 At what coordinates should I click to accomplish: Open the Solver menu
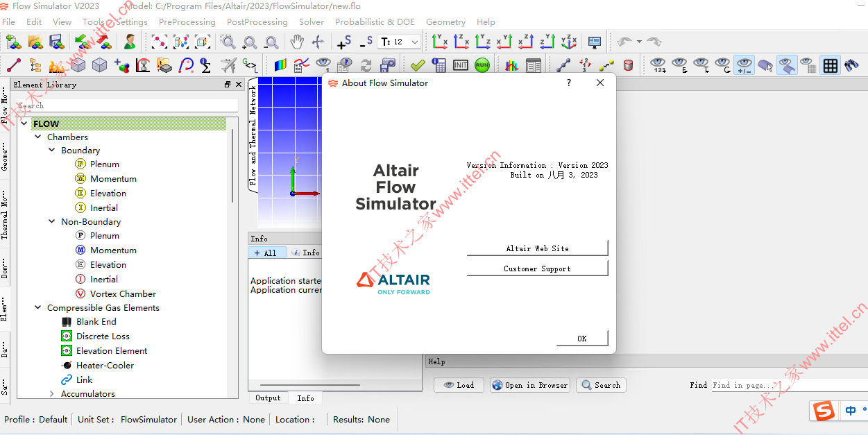pos(312,22)
